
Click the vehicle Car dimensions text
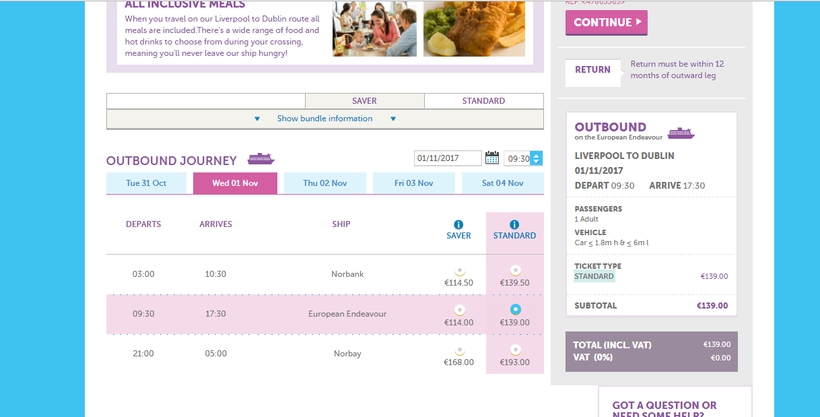coord(611,243)
